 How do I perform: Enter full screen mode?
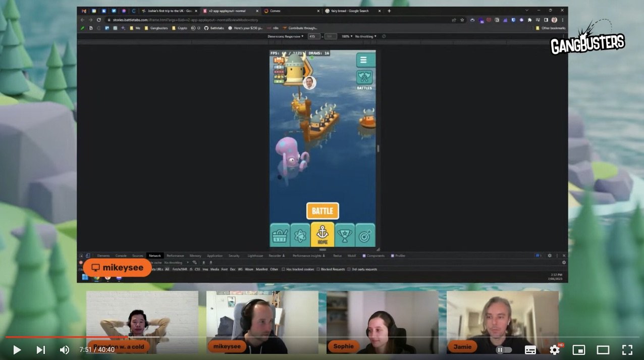[627, 349]
